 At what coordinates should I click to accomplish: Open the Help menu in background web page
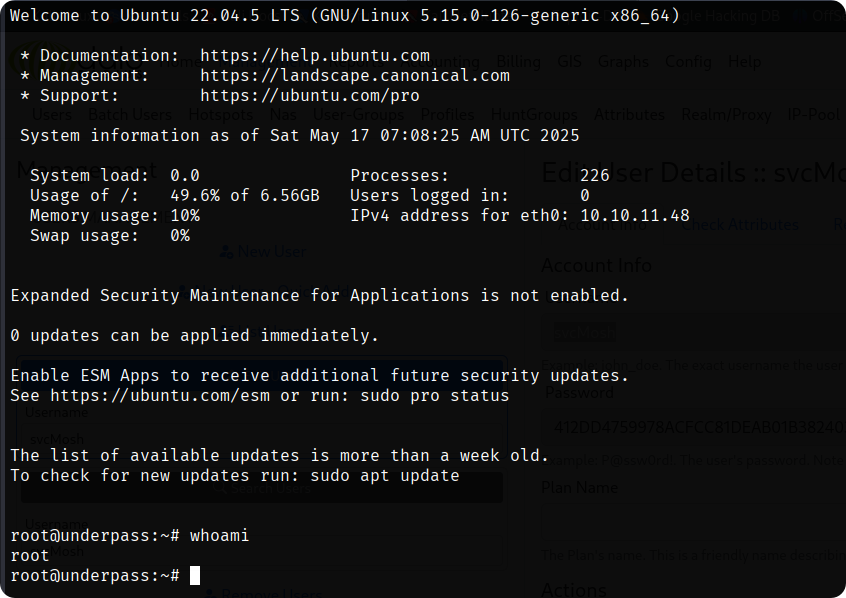coord(745,62)
